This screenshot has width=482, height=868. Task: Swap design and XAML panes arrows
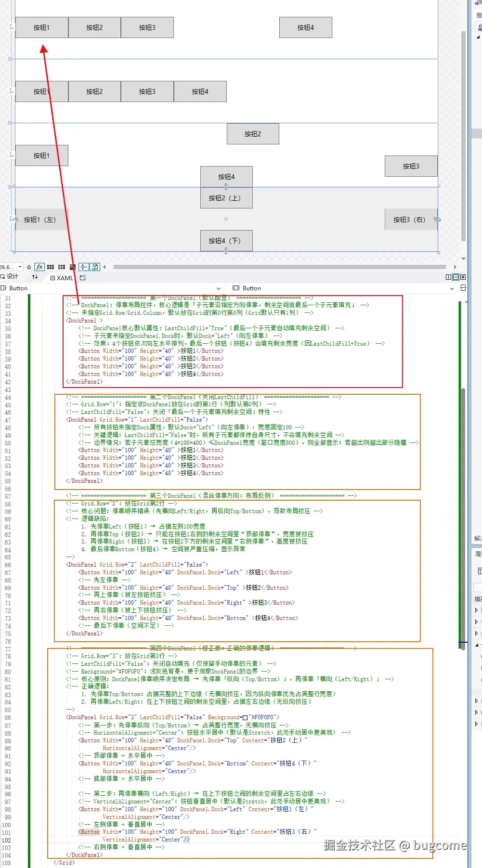tap(35, 277)
